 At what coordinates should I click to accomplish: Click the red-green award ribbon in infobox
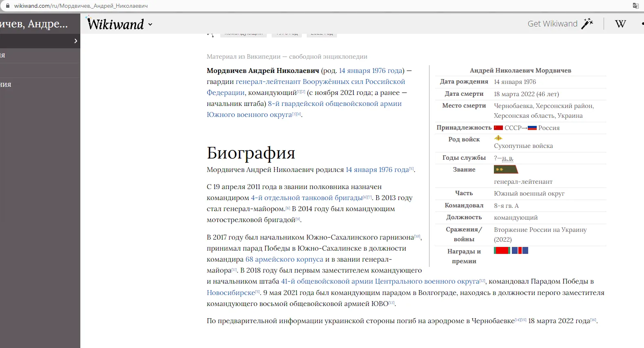coord(502,251)
